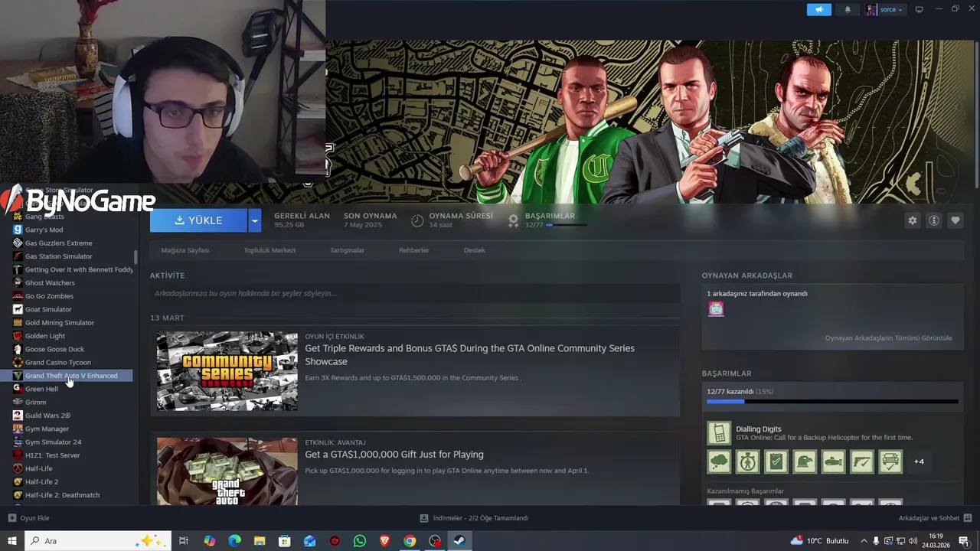Click the Steam taskbar icon
This screenshot has width=980, height=551.
(x=459, y=541)
